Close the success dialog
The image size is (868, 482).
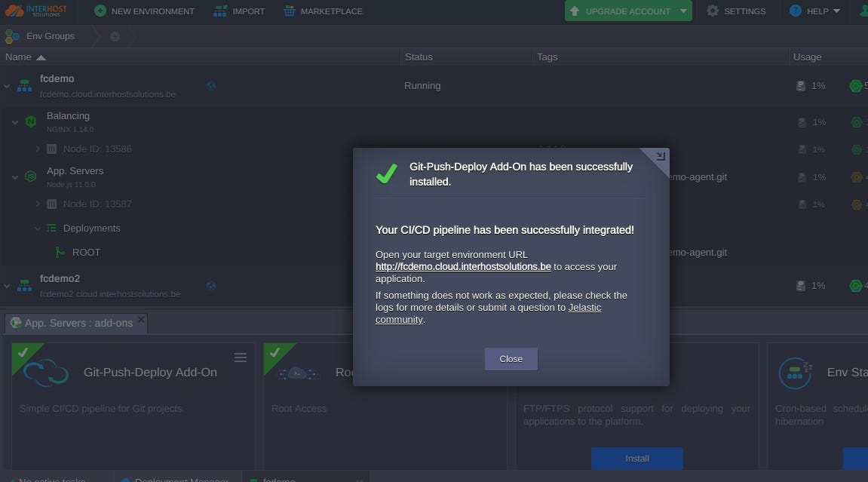point(511,359)
